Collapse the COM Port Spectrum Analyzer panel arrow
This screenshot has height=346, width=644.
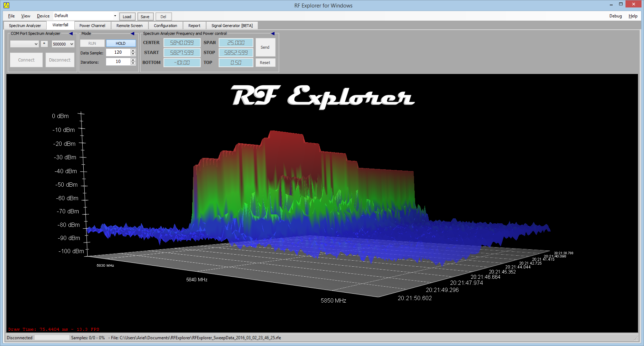point(71,33)
